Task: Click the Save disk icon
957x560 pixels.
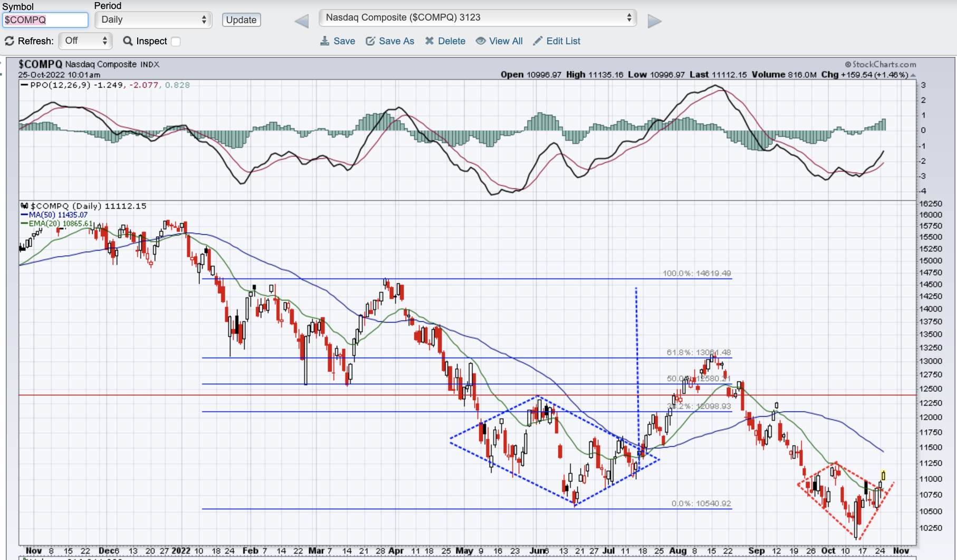Action: click(324, 41)
